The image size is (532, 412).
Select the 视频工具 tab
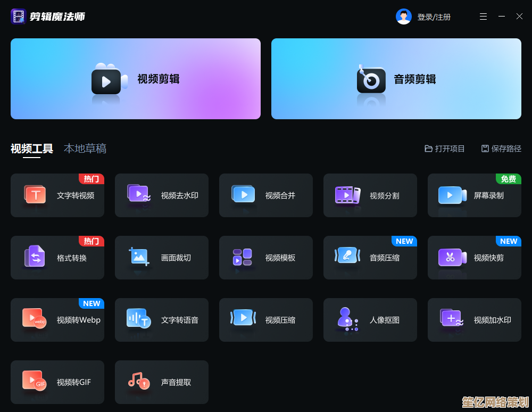(32, 149)
